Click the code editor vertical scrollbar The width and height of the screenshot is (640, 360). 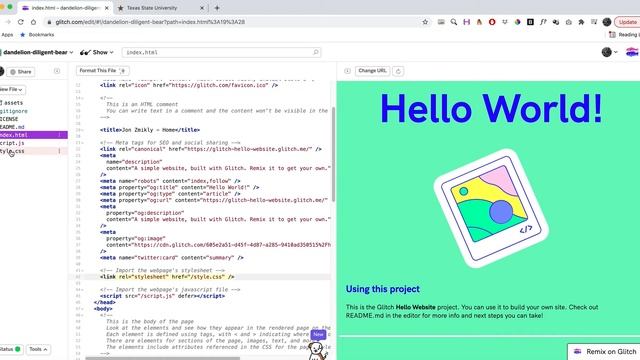point(333,154)
